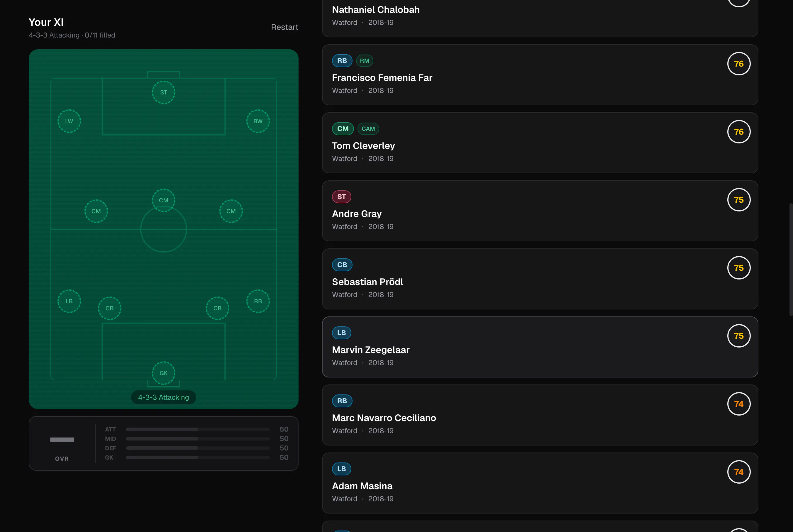Select the Marc Navarro Ceciliano player card
The width and height of the screenshot is (793, 532).
tap(540, 415)
